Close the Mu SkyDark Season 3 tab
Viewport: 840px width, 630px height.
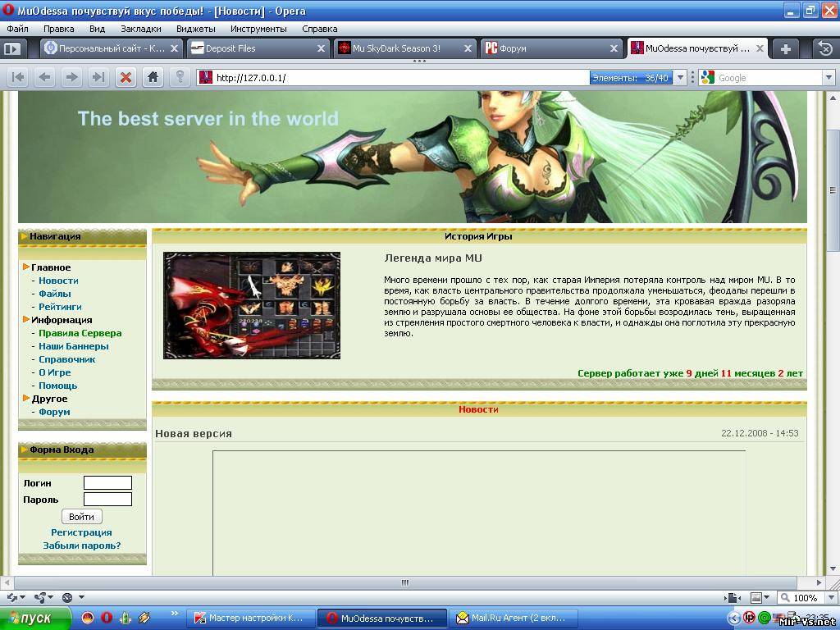coord(468,48)
